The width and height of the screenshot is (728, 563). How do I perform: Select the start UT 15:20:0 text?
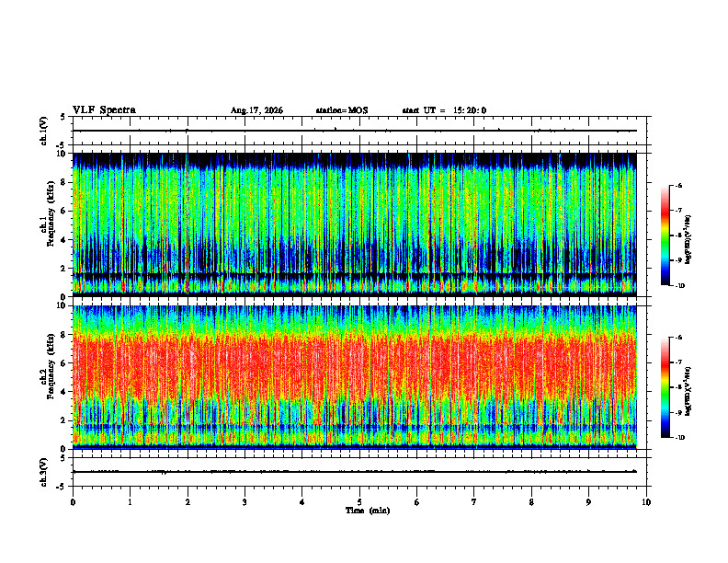click(x=444, y=110)
